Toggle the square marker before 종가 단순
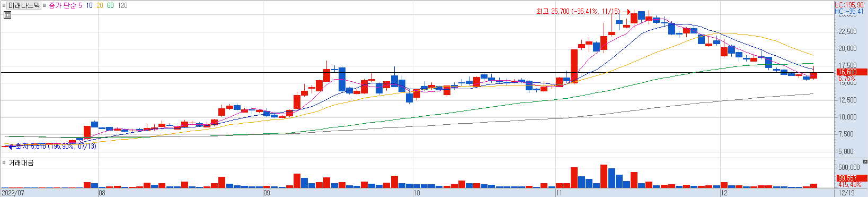 [x=44, y=5]
